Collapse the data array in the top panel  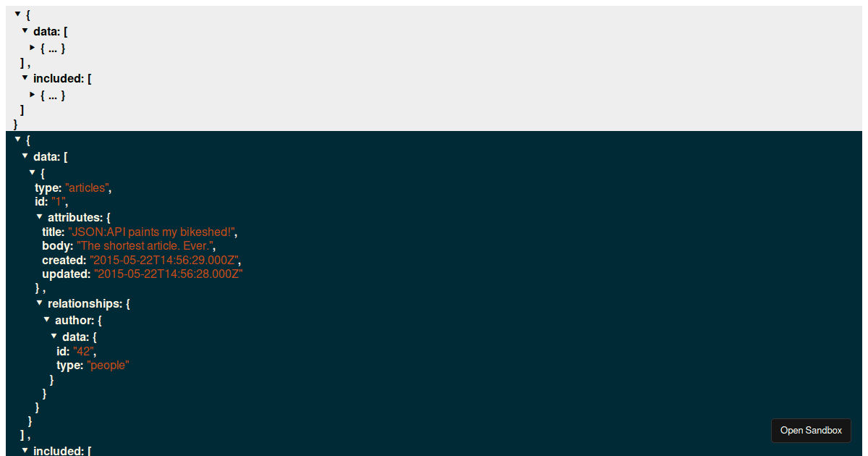click(x=25, y=31)
